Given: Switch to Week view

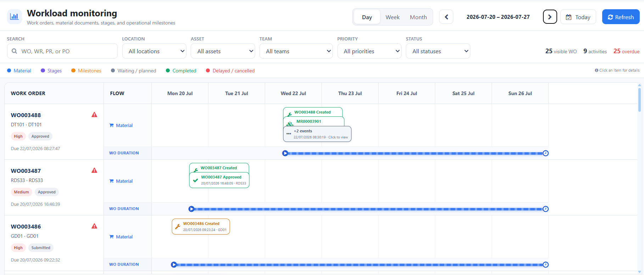Looking at the screenshot, I should (x=392, y=17).
